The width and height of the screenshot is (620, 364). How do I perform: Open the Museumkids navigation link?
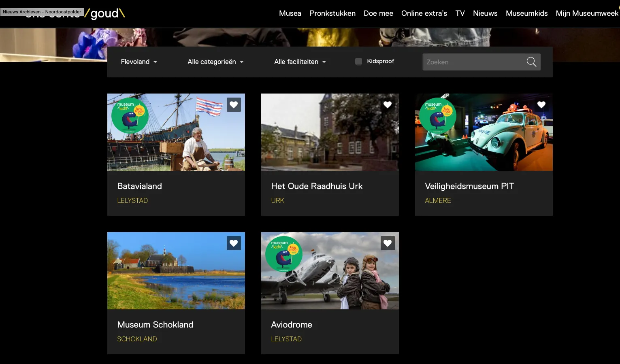click(x=526, y=13)
